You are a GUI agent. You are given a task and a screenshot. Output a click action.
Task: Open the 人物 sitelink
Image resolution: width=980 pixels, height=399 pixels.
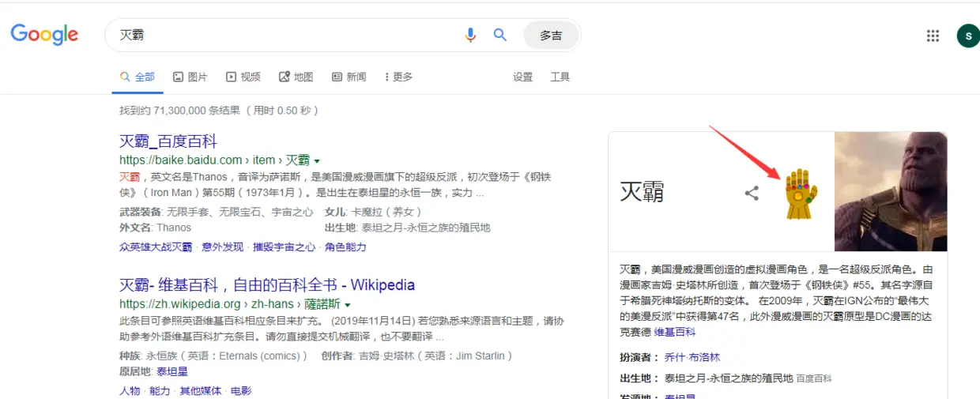(130, 391)
